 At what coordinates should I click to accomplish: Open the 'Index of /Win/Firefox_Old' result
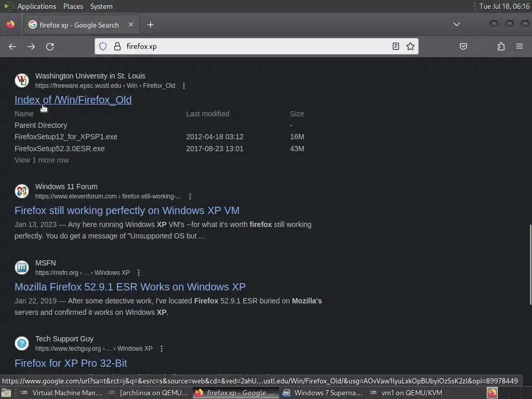click(x=73, y=100)
